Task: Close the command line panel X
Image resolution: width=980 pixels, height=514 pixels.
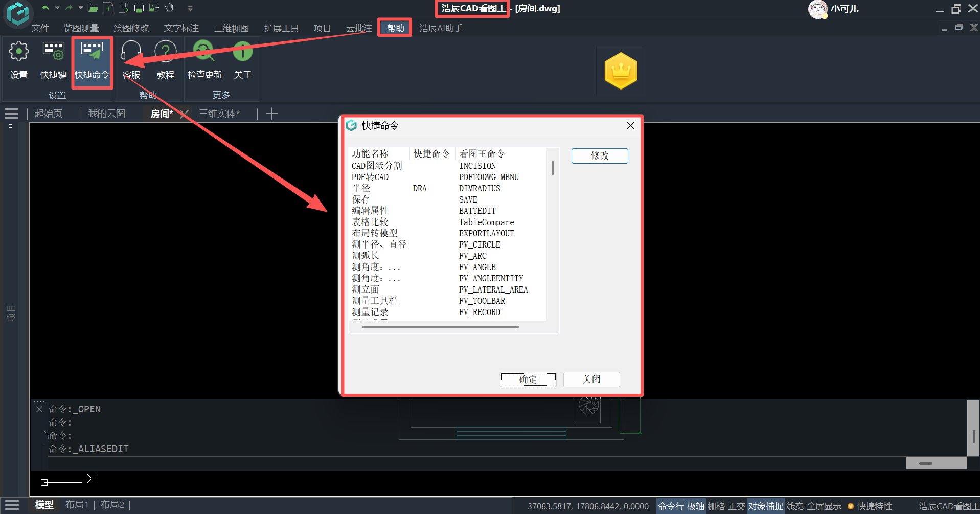Action: coord(39,409)
